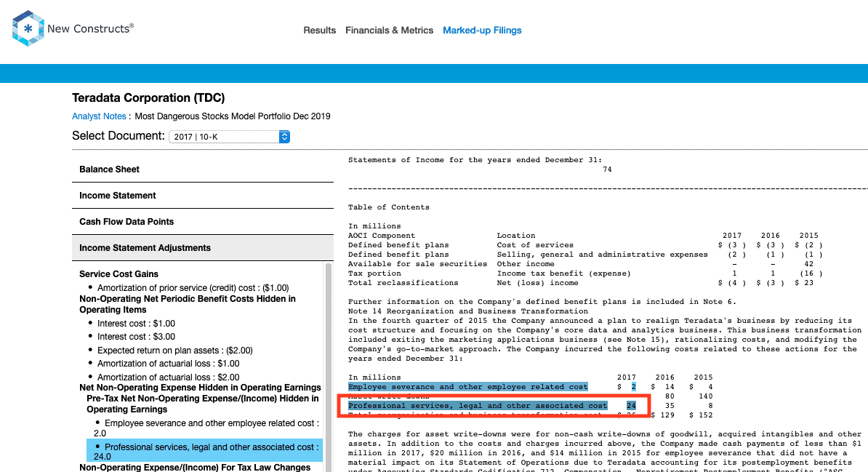Click the New Constructs hexagon logo icon
This screenshot has height=472, width=868.
(28, 28)
